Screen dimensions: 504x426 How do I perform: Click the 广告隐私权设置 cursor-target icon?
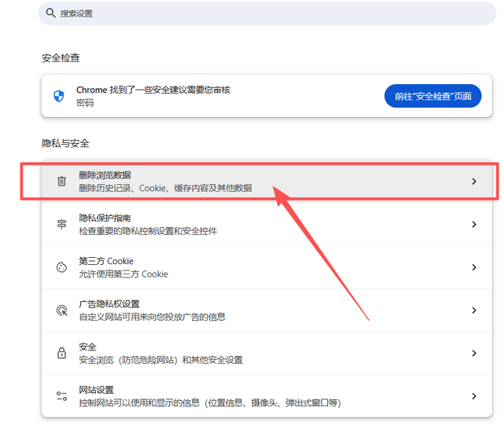tap(61, 310)
